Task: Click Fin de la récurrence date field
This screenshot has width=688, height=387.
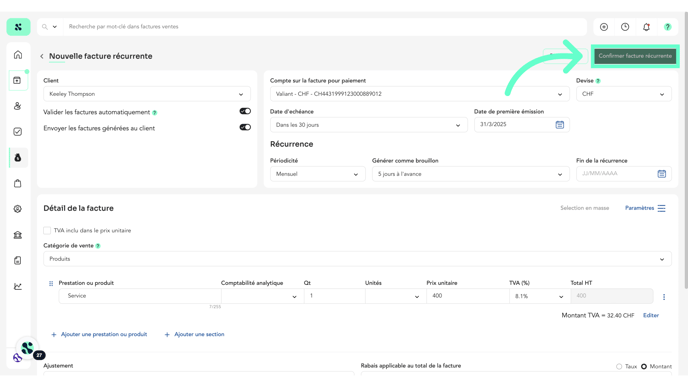Action: [624, 174]
